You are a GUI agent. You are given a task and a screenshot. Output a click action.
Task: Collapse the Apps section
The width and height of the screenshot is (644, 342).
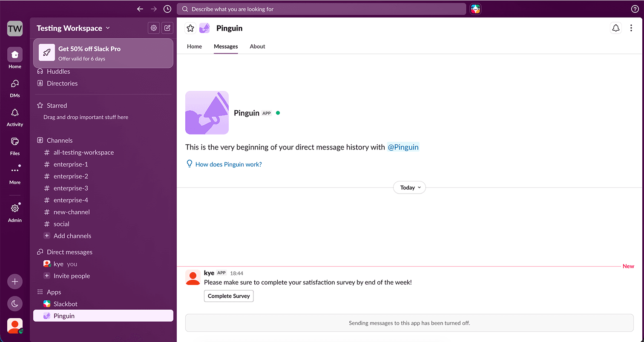click(x=54, y=292)
